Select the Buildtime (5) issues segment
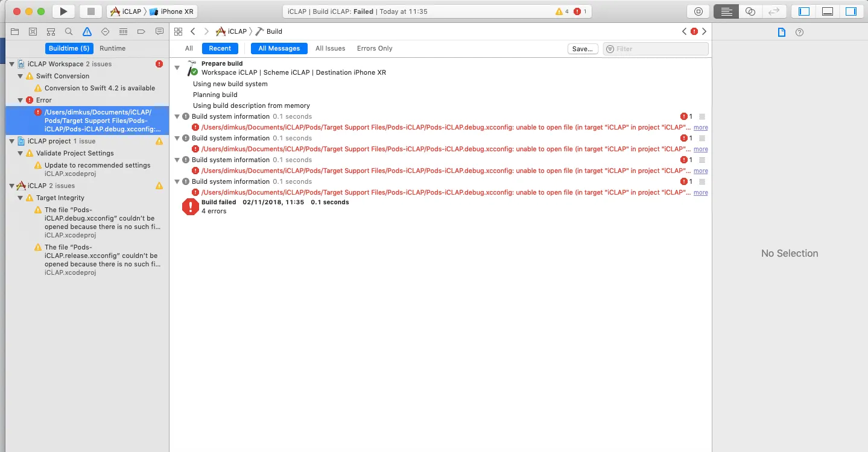This screenshot has width=868, height=452. 69,48
